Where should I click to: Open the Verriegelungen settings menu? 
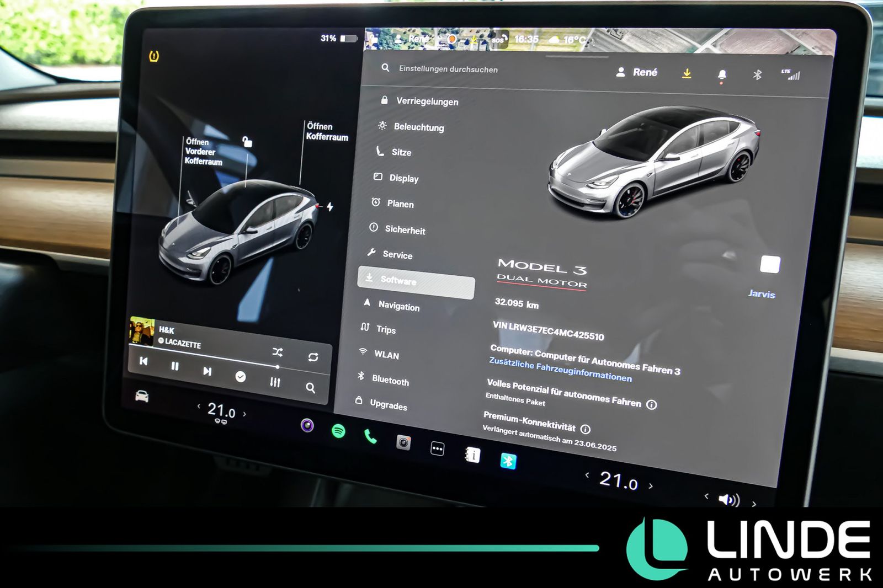419,101
